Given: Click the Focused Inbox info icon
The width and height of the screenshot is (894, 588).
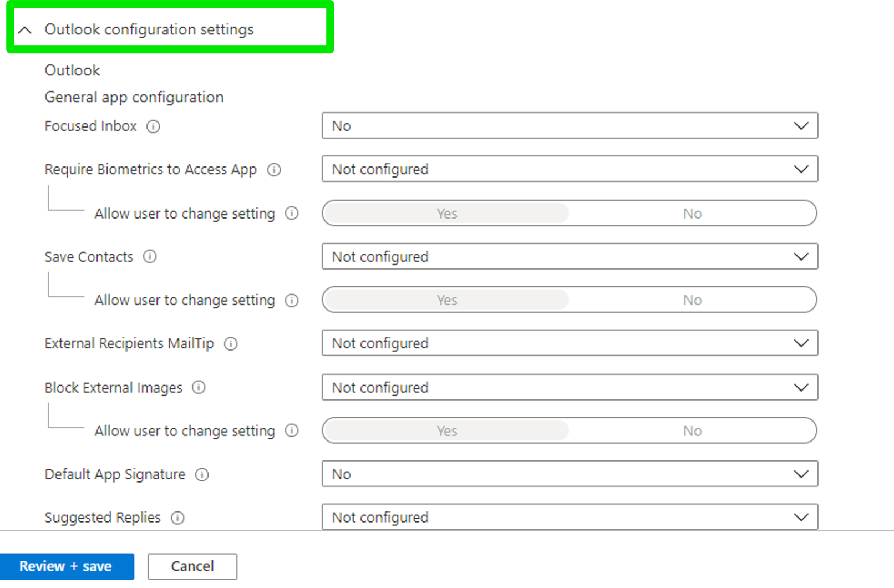Looking at the screenshot, I should pos(154,126).
